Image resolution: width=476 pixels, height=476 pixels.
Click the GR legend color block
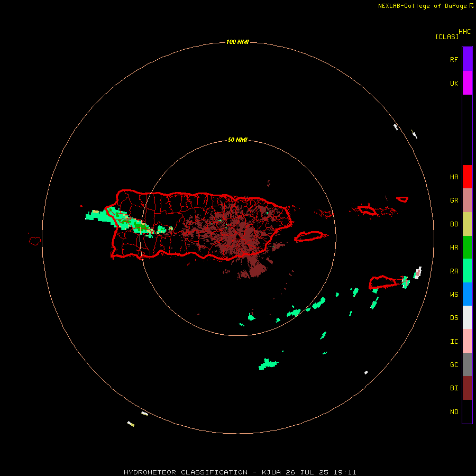point(467,200)
